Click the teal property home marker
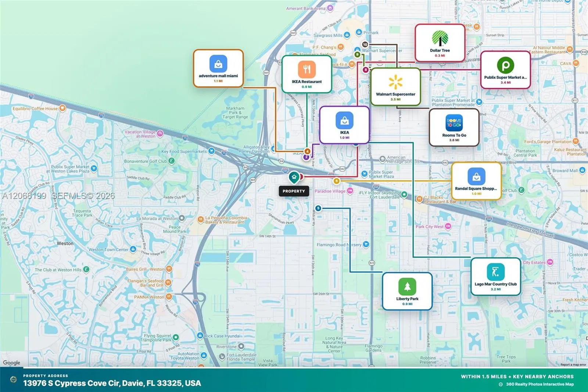Image resolution: width=588 pixels, height=392 pixels. [x=294, y=177]
